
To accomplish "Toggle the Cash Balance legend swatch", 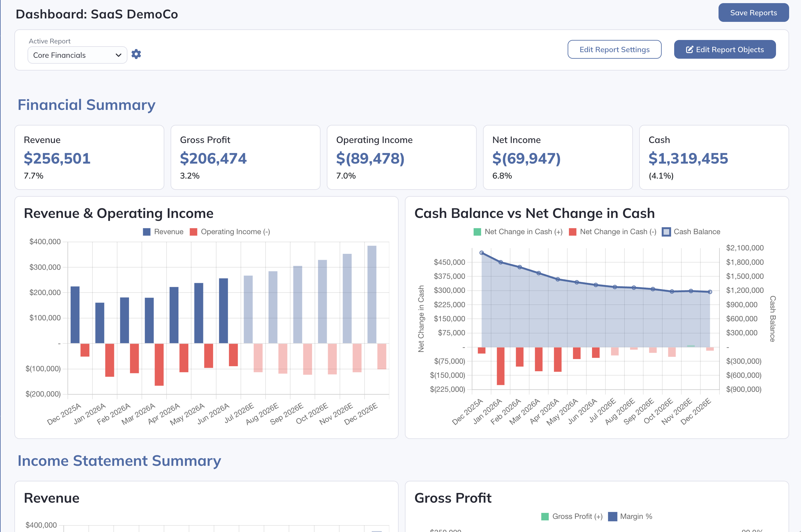I will click(666, 232).
